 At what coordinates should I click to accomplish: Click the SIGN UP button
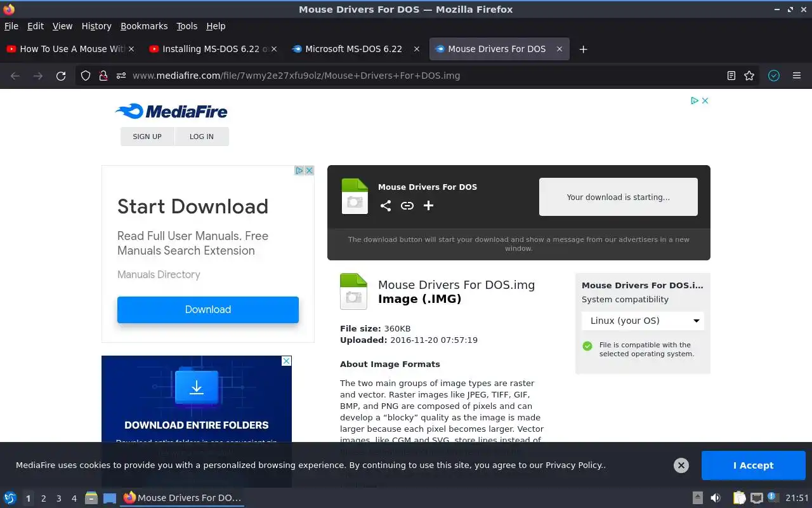(147, 137)
